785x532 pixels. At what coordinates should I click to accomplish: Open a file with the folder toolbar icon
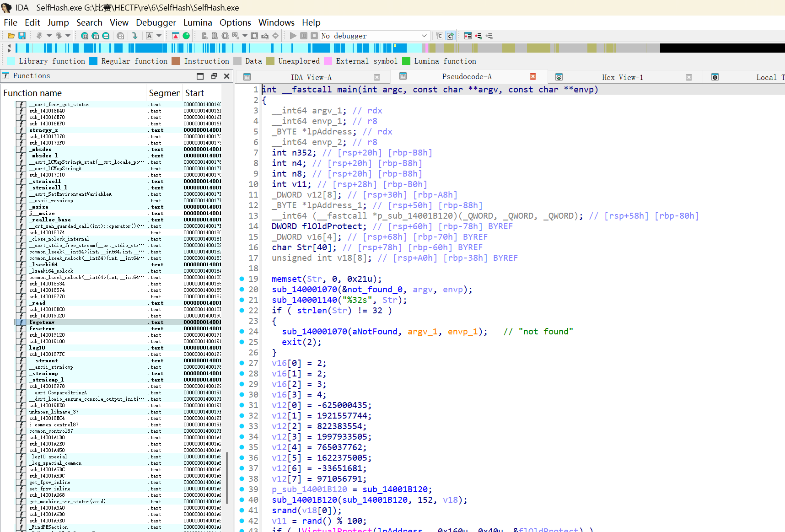[x=11, y=36]
